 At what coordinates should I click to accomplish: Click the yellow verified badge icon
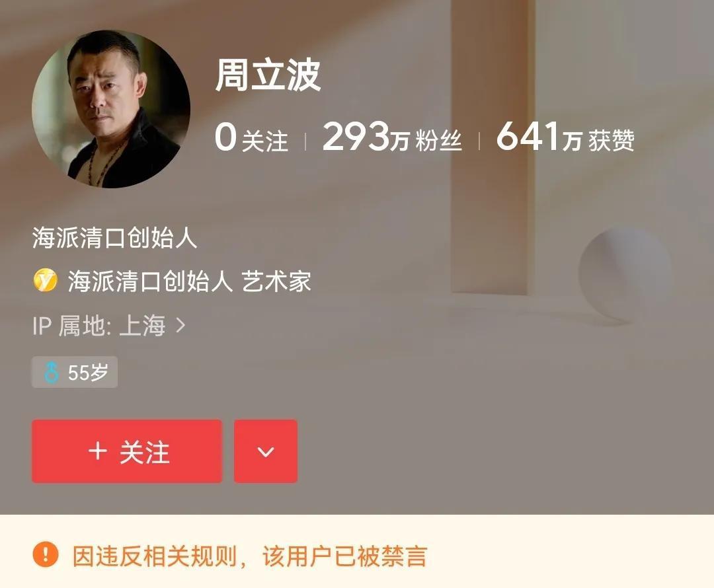45,280
